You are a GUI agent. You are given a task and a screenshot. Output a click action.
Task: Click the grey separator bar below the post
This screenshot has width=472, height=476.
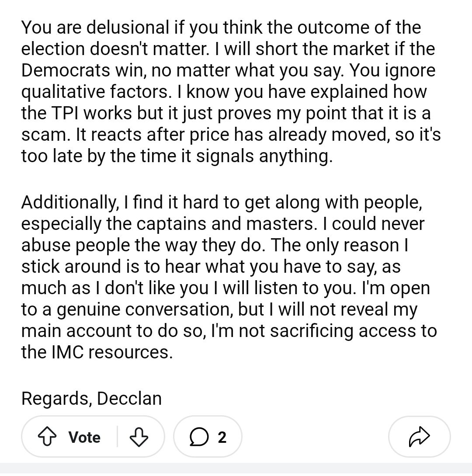click(x=236, y=469)
